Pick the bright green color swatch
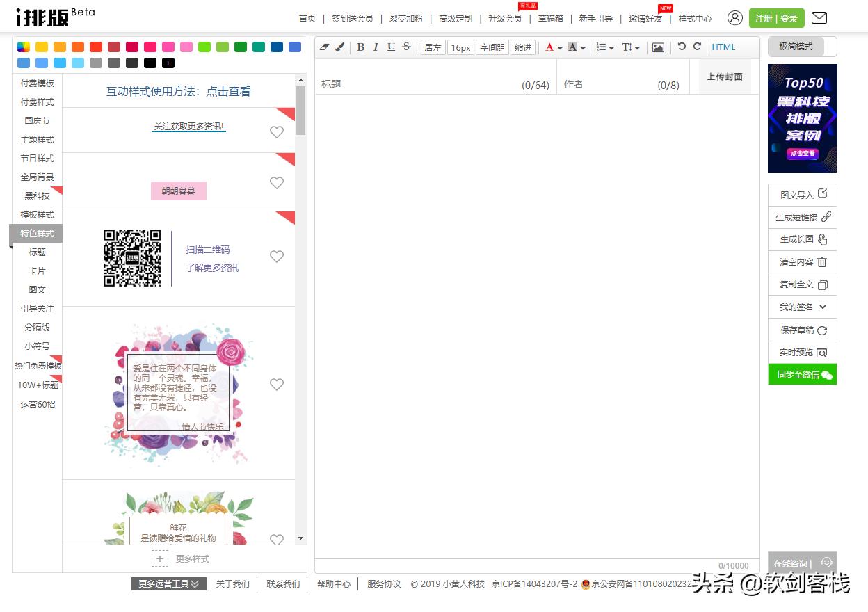This screenshot has height=612, width=868. pos(204,47)
